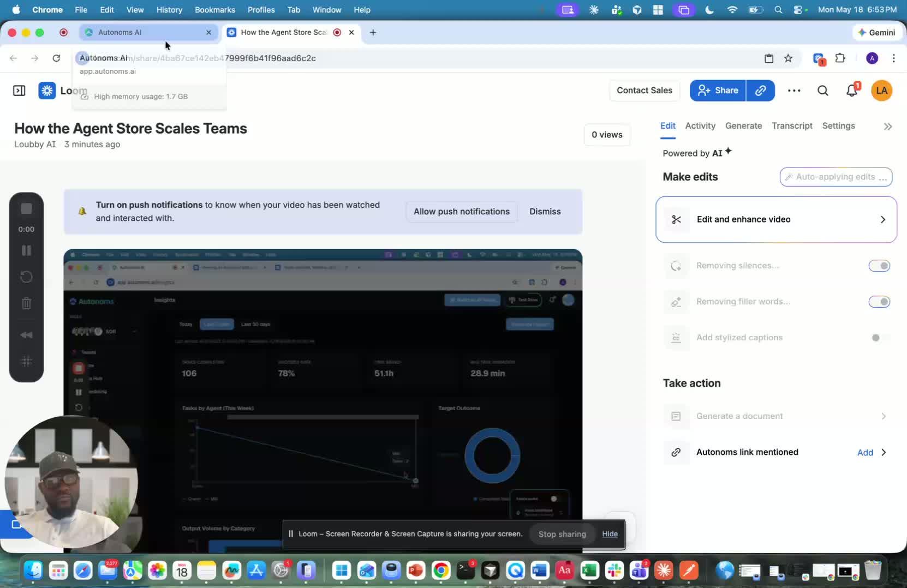Click Stop sharing in the screen share bar
Screen dimensions: 907x588
(562, 534)
